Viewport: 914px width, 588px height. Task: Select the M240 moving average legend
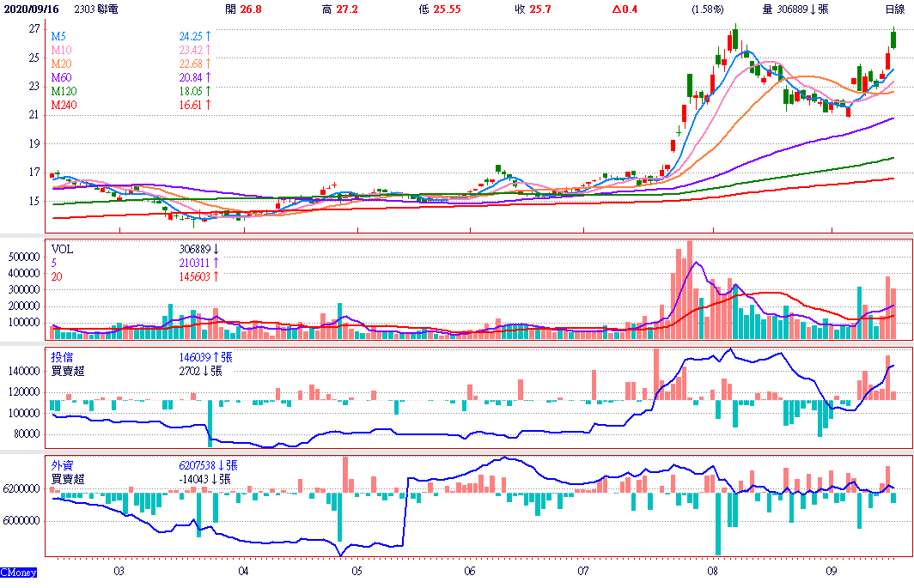[x=63, y=104]
